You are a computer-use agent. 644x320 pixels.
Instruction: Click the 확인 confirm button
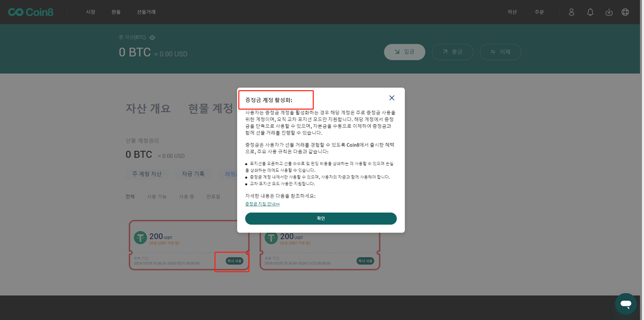click(x=321, y=218)
